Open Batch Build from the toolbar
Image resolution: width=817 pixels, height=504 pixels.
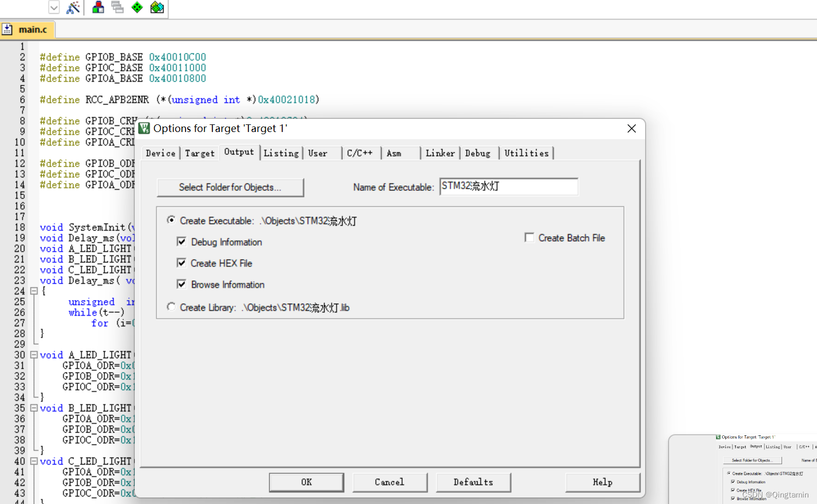117,8
